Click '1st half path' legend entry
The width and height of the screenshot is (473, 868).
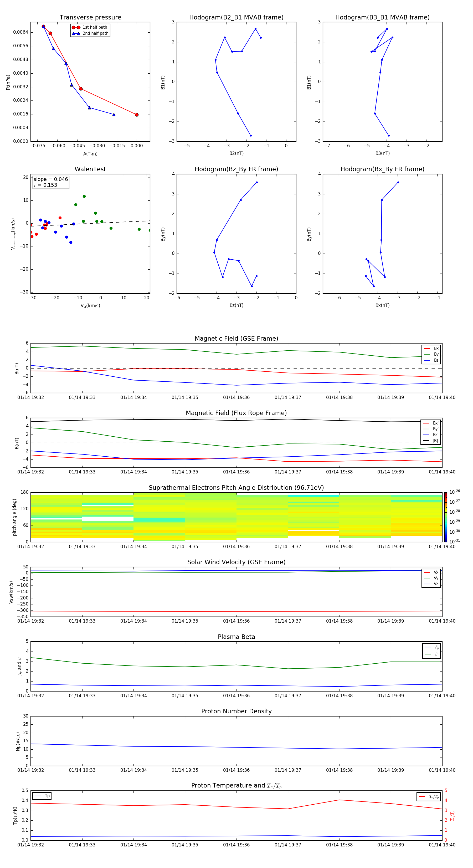(x=90, y=27)
